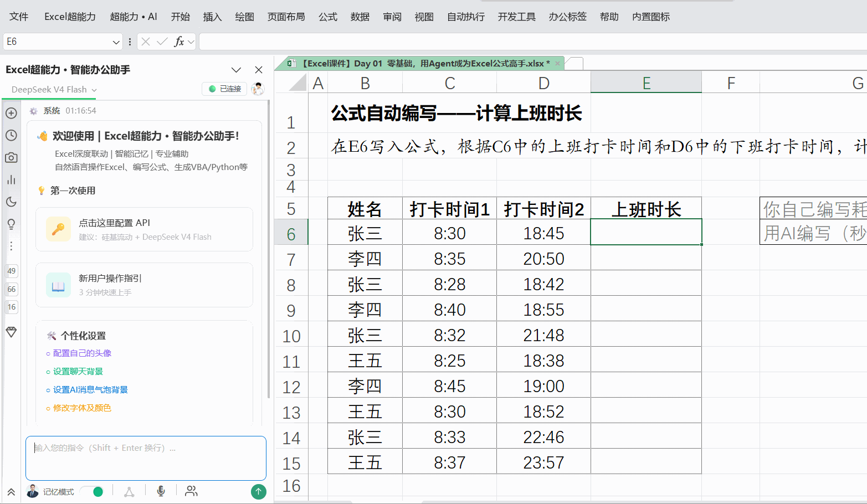Click the Excel file icon on workbook tab
867x504 pixels.
pyautogui.click(x=291, y=64)
